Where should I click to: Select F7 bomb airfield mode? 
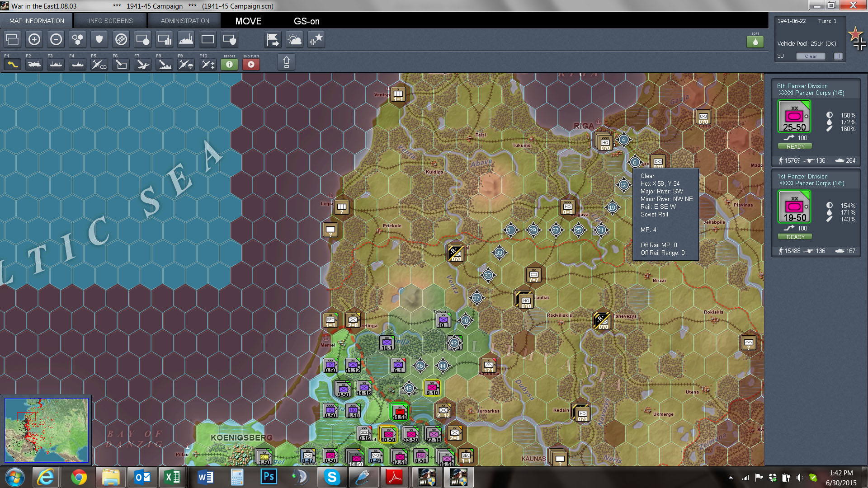tap(143, 65)
